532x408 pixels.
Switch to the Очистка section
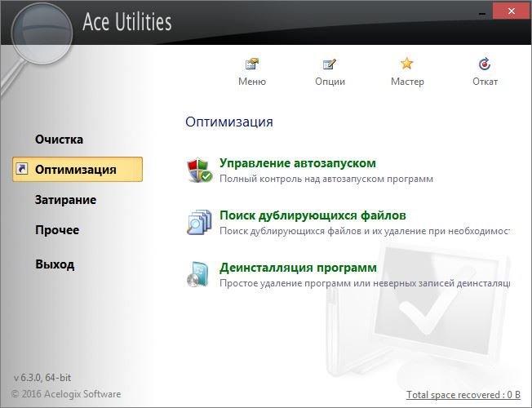(59, 140)
